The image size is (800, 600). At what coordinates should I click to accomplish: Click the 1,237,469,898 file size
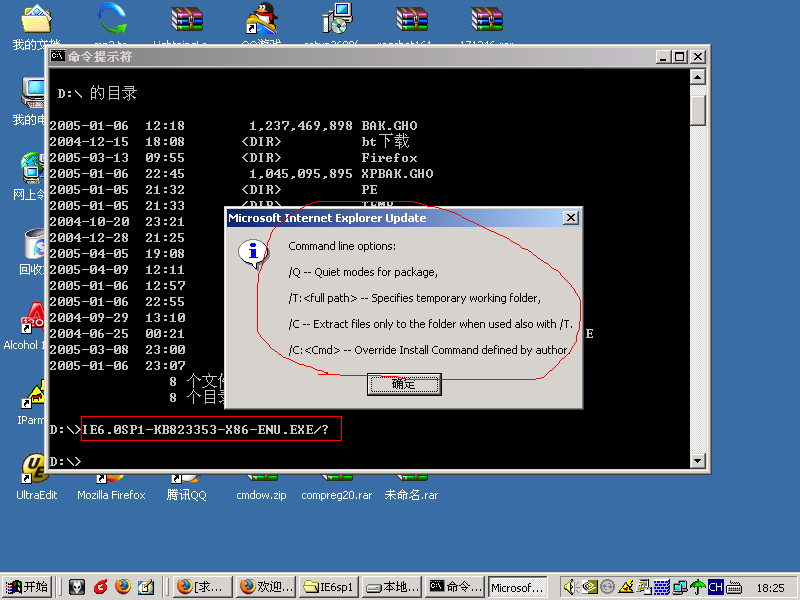301,126
